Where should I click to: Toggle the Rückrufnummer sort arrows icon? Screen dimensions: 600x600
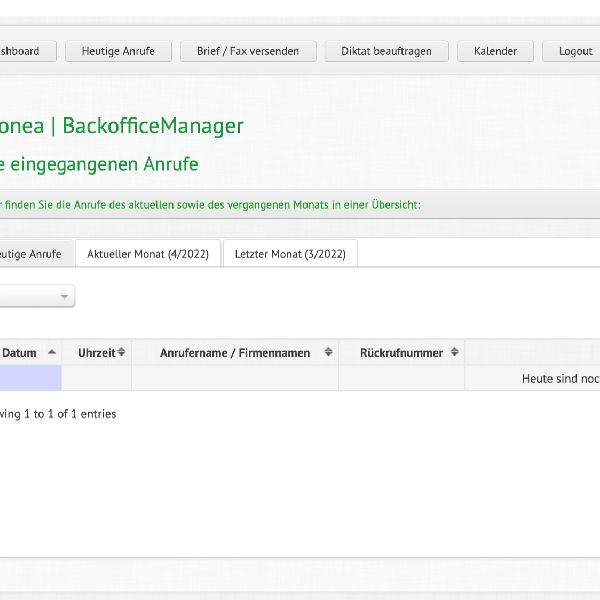[454, 352]
